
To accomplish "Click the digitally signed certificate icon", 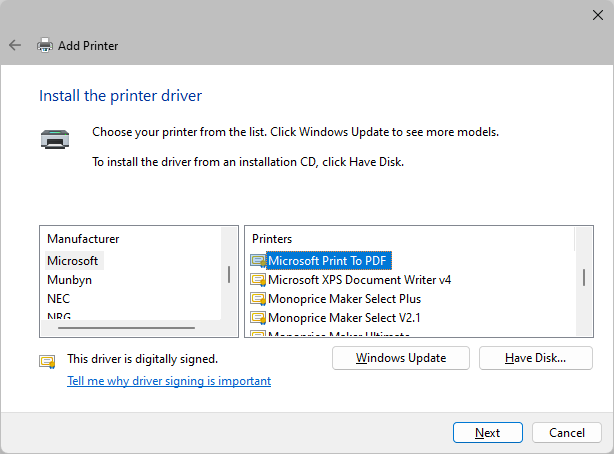I will coord(47,361).
